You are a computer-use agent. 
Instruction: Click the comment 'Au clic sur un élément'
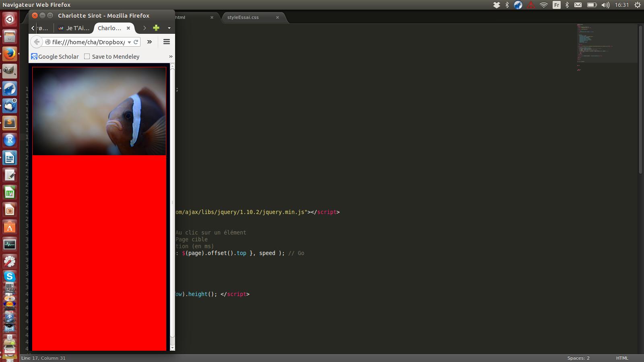tap(211, 232)
